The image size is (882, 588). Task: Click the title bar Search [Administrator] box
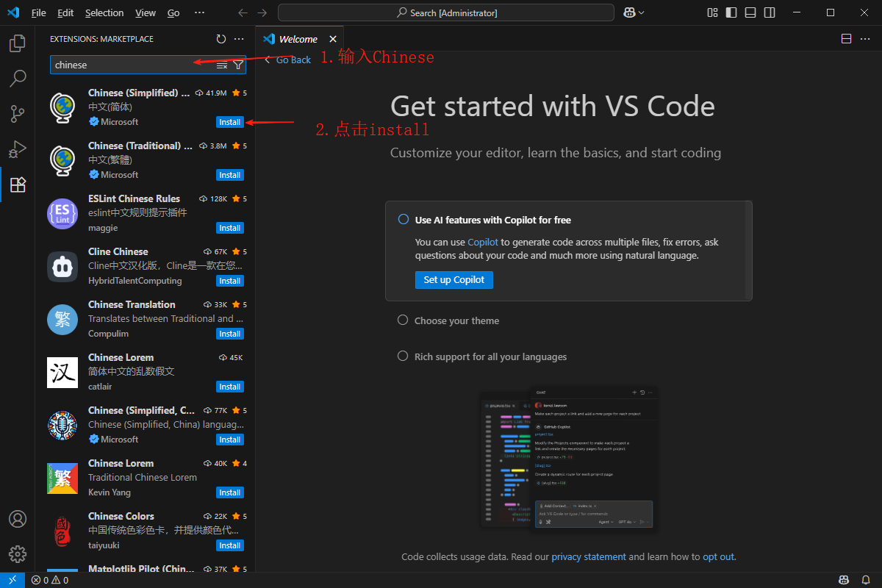tap(446, 12)
